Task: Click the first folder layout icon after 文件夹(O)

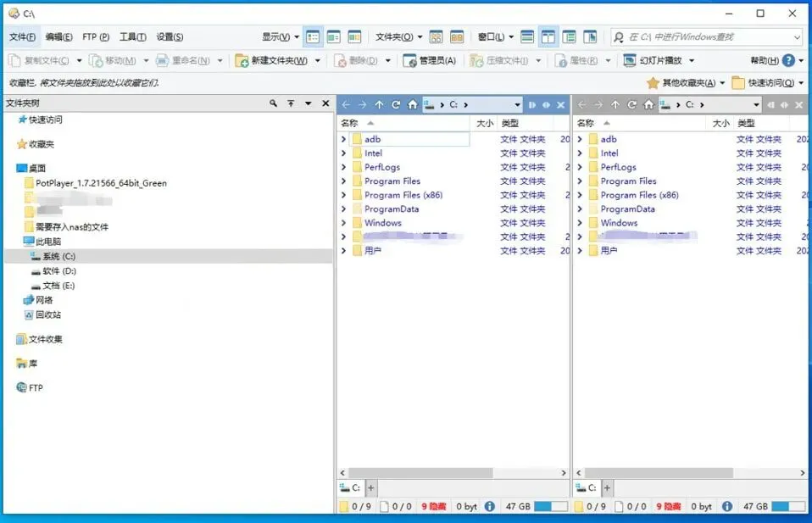Action: pyautogui.click(x=436, y=36)
